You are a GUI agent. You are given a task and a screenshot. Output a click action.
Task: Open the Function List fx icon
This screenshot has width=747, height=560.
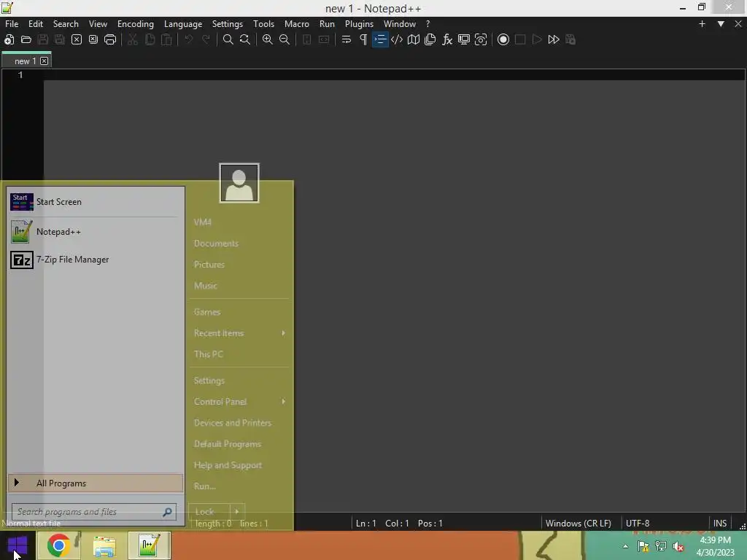447,39
